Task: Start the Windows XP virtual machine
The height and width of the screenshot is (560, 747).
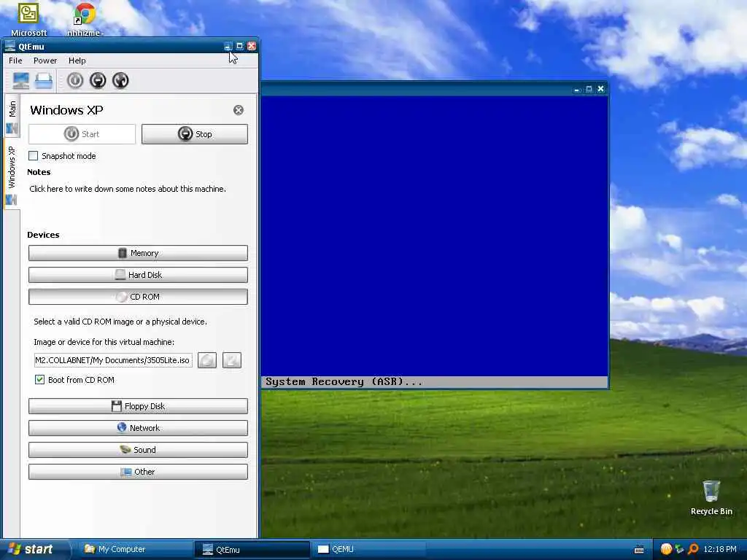Action: point(82,134)
